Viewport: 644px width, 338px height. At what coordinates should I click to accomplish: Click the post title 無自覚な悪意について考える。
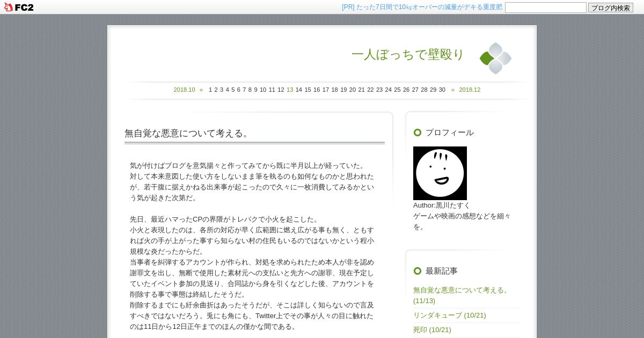coord(188,133)
